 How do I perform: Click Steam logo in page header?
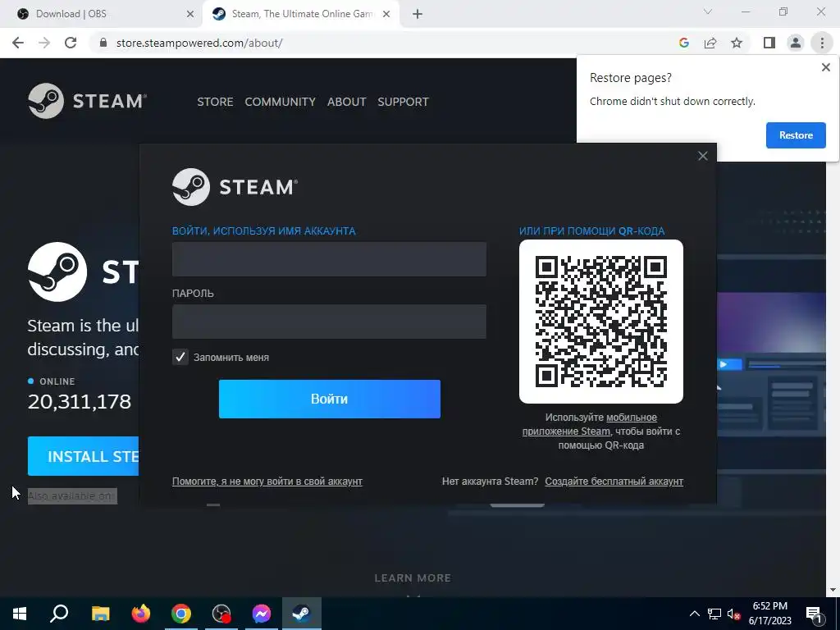point(87,101)
